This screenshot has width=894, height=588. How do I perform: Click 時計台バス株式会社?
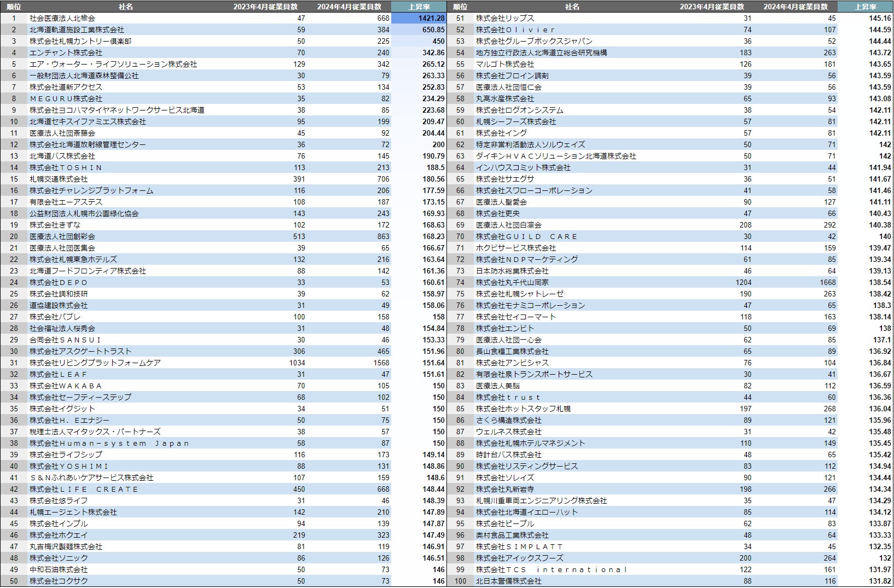tap(509, 455)
